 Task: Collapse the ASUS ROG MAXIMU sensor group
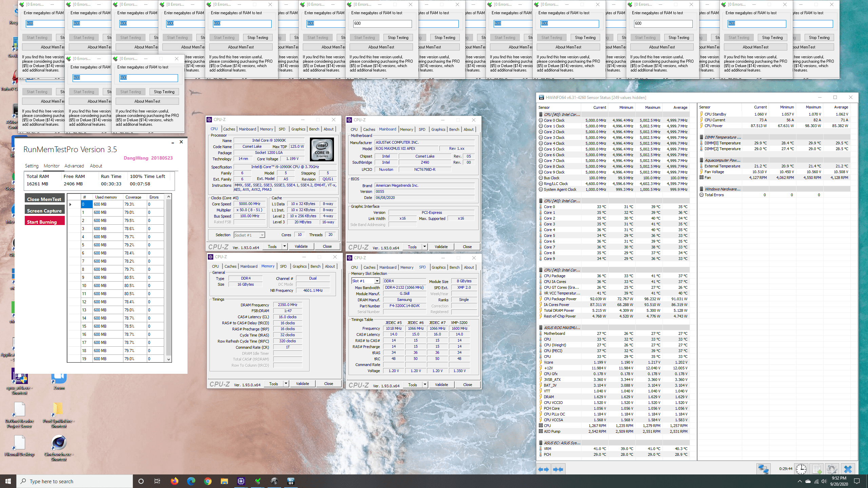[562, 328]
